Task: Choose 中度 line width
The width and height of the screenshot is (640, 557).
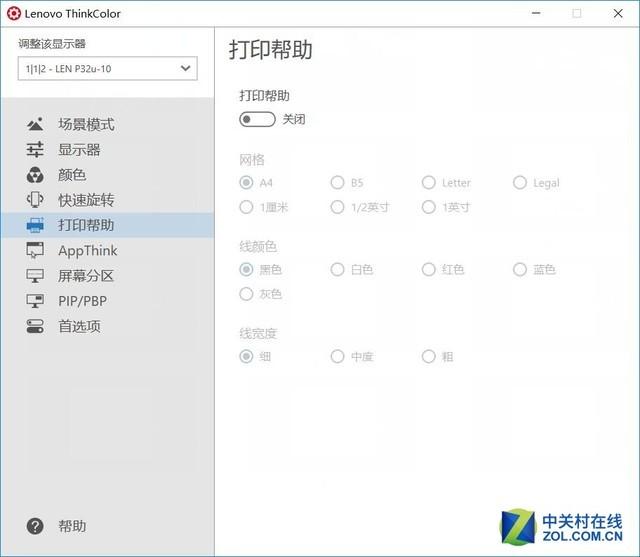Action: point(338,356)
